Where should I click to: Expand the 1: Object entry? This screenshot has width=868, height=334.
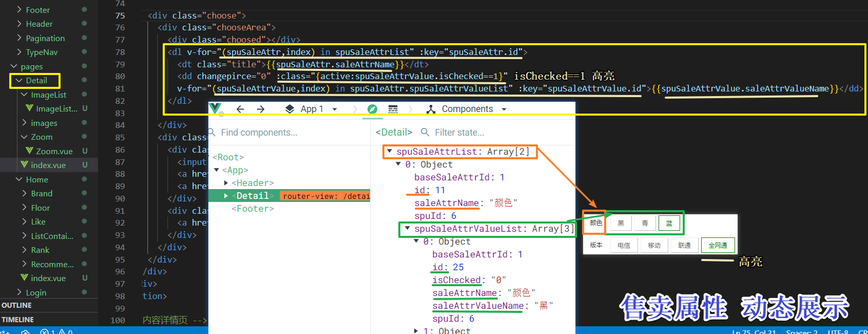(x=416, y=330)
